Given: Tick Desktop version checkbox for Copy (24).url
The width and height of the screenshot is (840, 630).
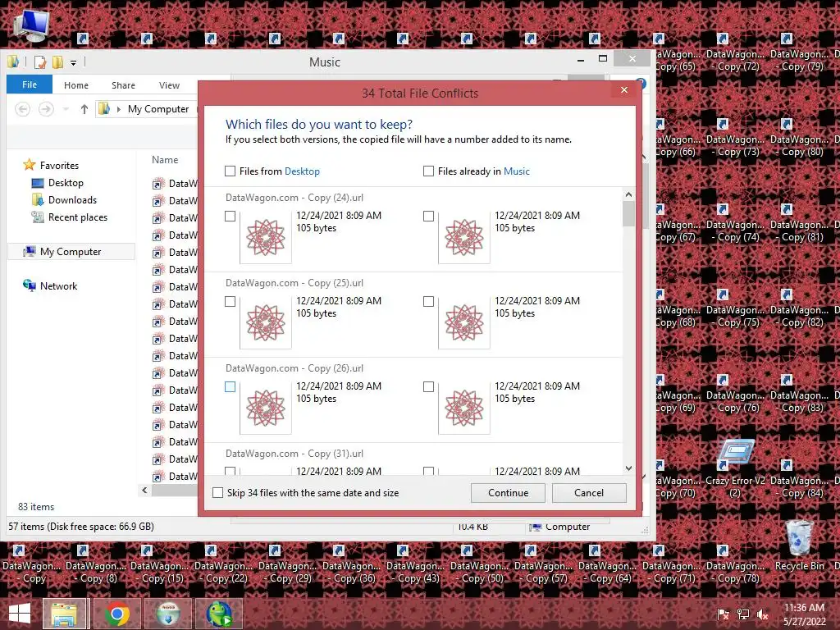Looking at the screenshot, I should tap(230, 216).
